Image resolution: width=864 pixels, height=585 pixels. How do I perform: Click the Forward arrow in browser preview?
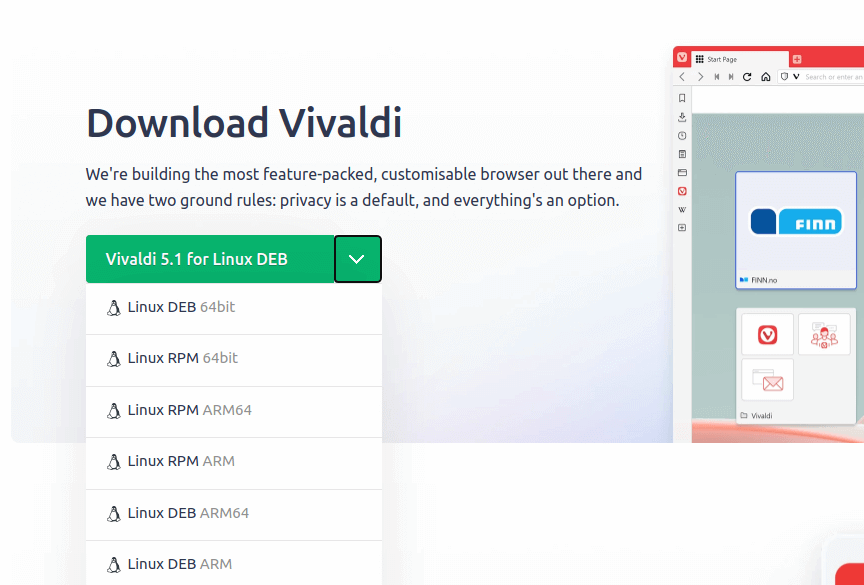(x=700, y=77)
